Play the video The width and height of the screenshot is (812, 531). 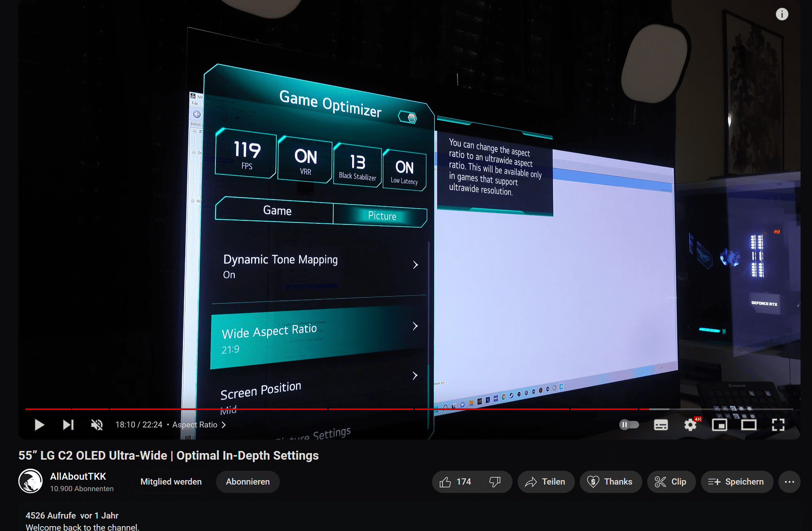tap(39, 425)
